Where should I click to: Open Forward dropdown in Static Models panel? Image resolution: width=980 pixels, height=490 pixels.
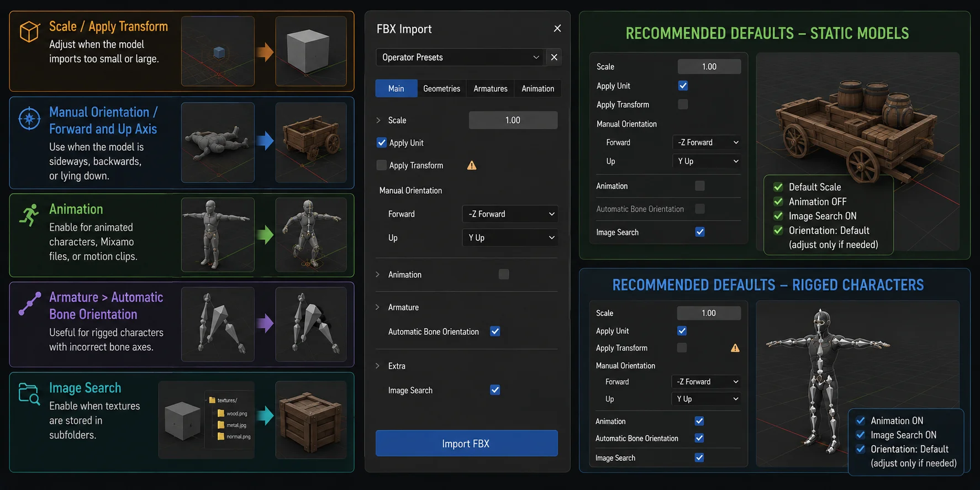tap(707, 143)
